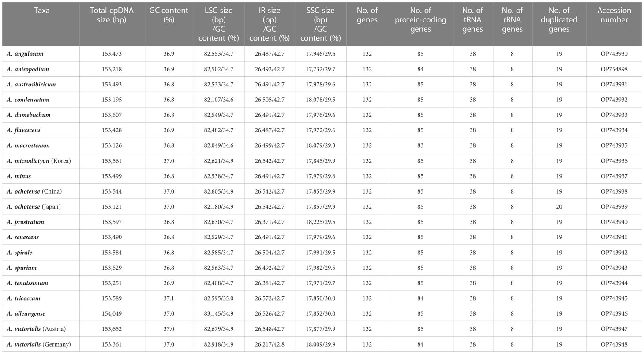Select protein-coding genes value 83
Screen dimensions: 644x354
tap(421, 145)
